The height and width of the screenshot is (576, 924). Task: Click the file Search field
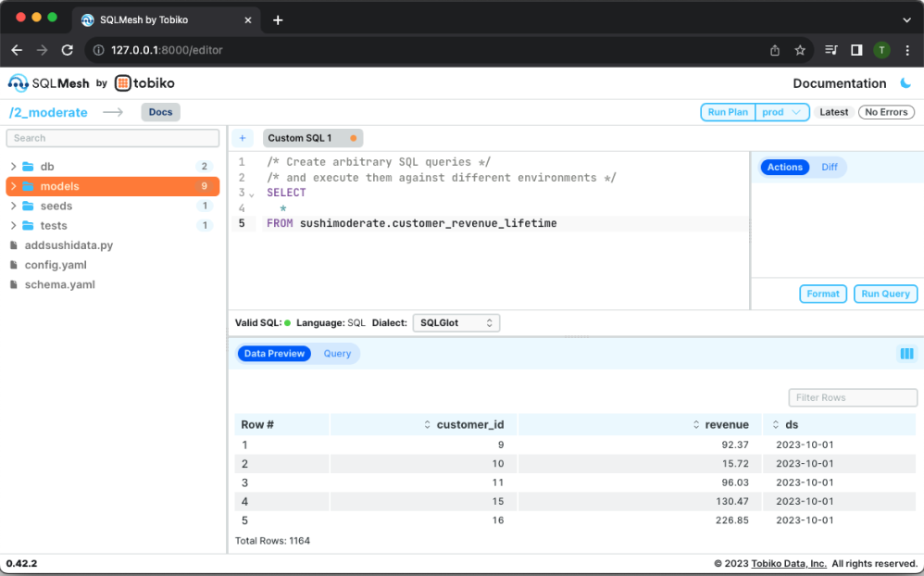[x=113, y=138]
